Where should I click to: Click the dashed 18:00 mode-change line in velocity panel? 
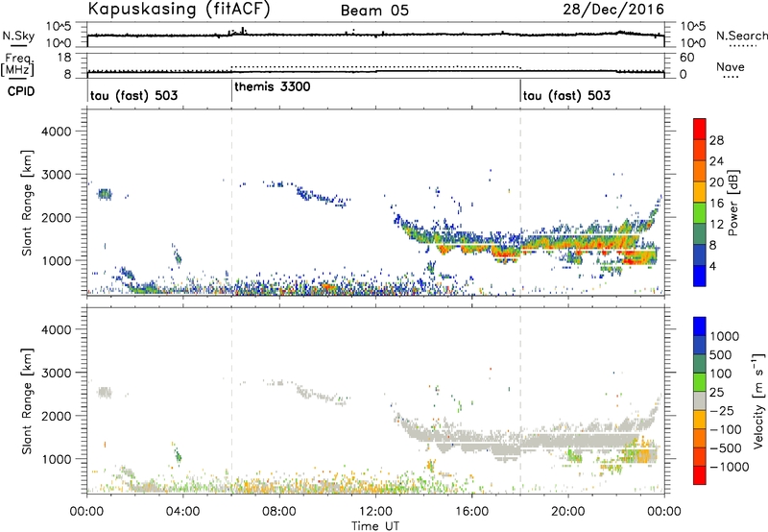click(x=520, y=400)
